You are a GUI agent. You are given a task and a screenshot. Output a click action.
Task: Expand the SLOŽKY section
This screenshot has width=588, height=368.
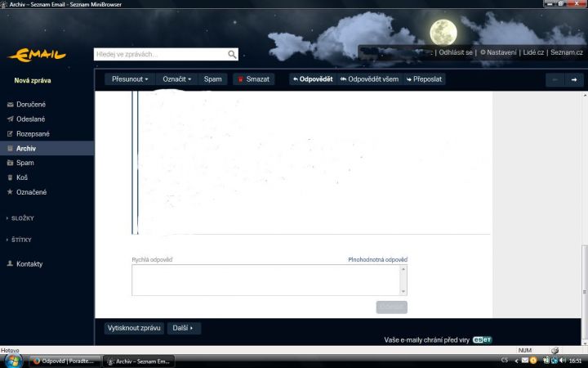pos(20,218)
